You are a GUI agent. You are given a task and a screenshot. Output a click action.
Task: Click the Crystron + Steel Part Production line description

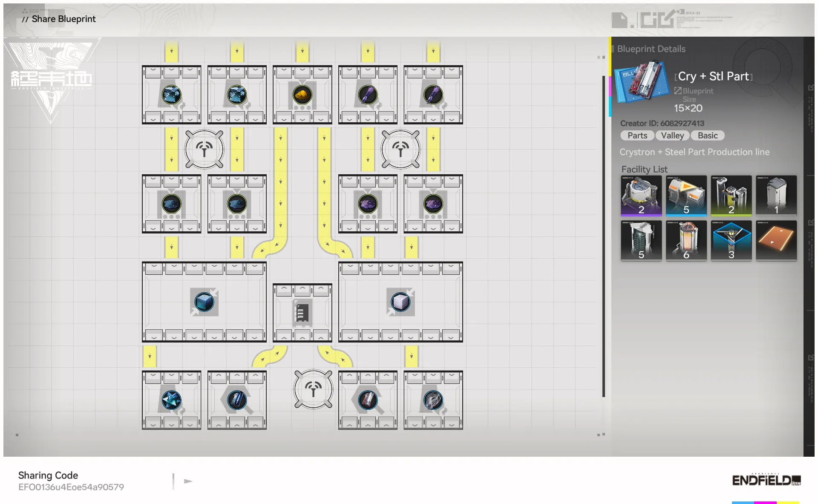click(x=694, y=152)
